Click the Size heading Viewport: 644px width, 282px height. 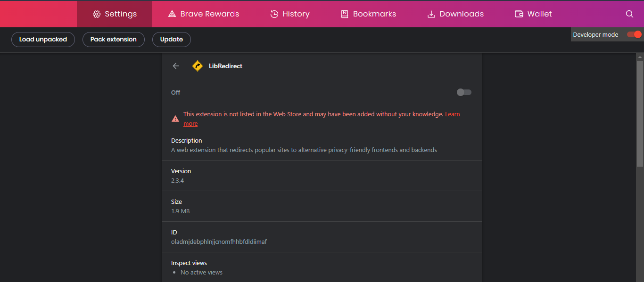176,201
